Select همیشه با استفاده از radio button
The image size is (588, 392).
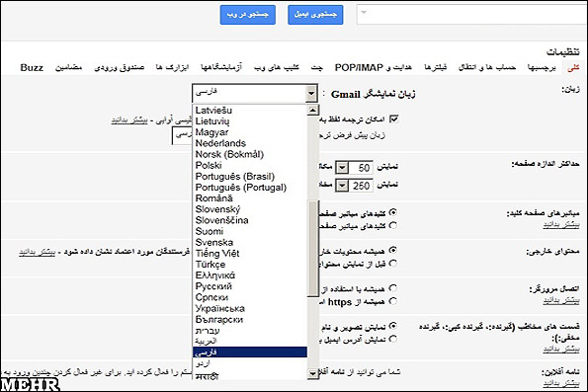392,288
